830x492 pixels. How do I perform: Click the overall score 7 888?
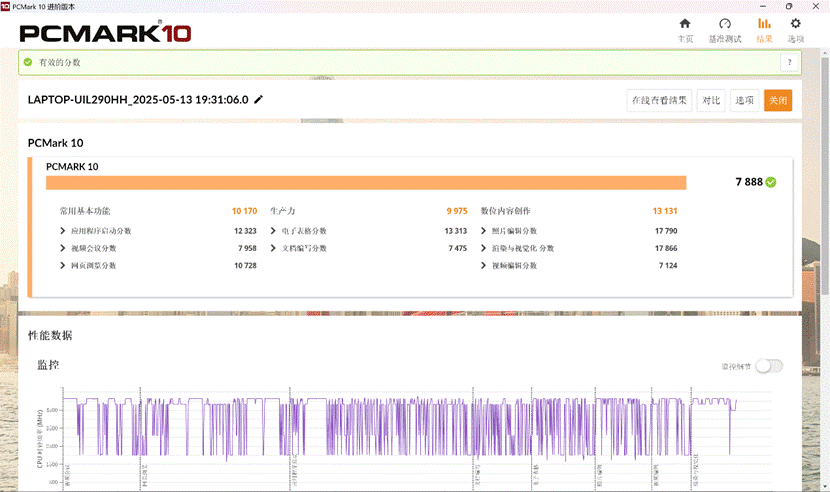click(749, 182)
